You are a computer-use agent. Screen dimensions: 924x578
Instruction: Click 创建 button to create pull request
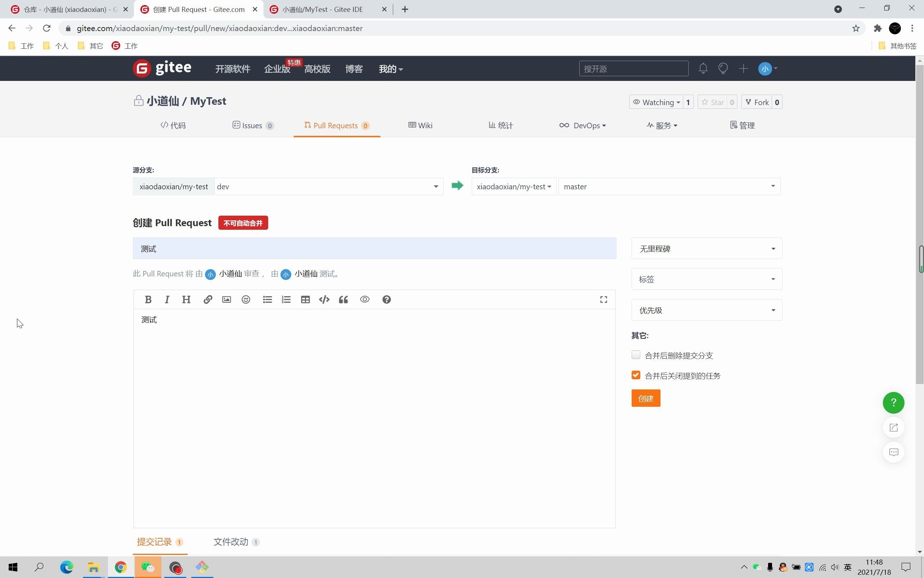click(x=646, y=398)
